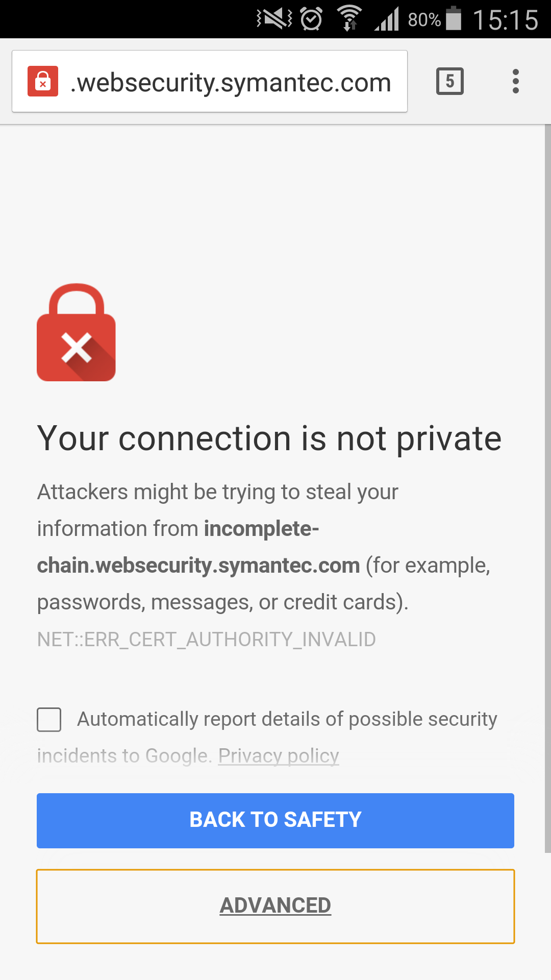The width and height of the screenshot is (551, 980).
Task: Tap the alarm clock status icon
Action: pos(311,19)
